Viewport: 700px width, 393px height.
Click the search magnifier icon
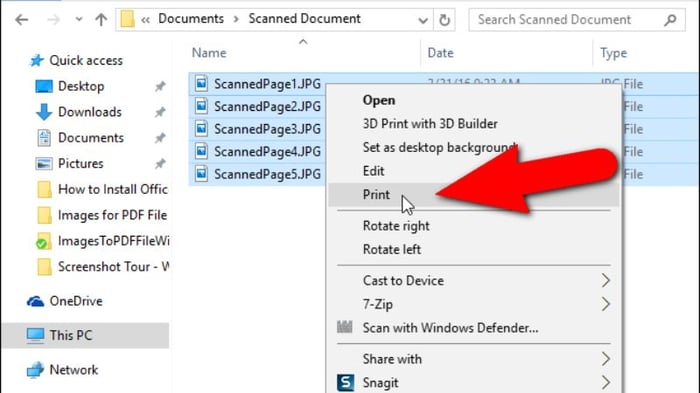tap(670, 20)
